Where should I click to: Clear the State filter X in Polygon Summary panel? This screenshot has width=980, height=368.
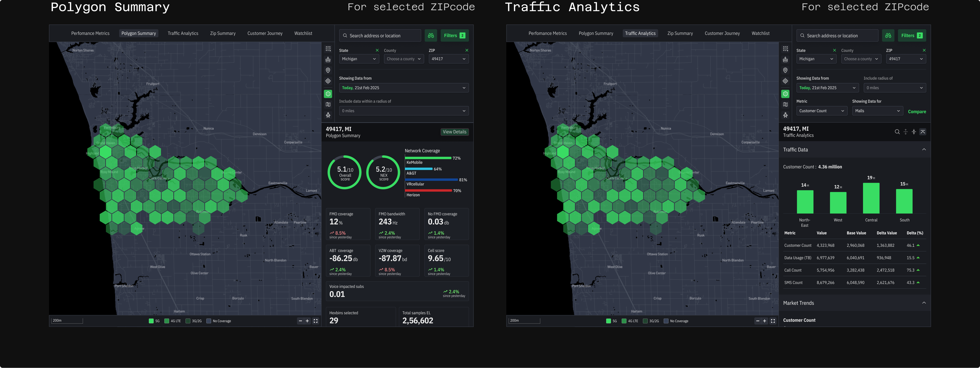coord(377,50)
